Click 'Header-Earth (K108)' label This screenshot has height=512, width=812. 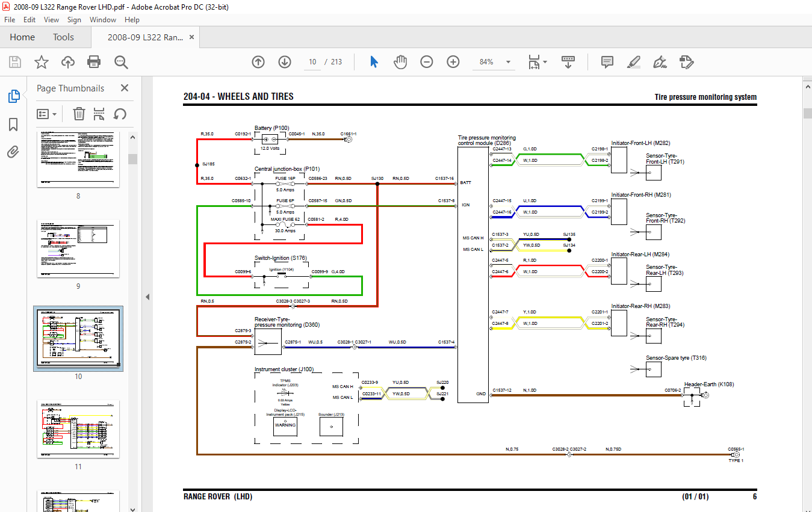click(x=709, y=384)
